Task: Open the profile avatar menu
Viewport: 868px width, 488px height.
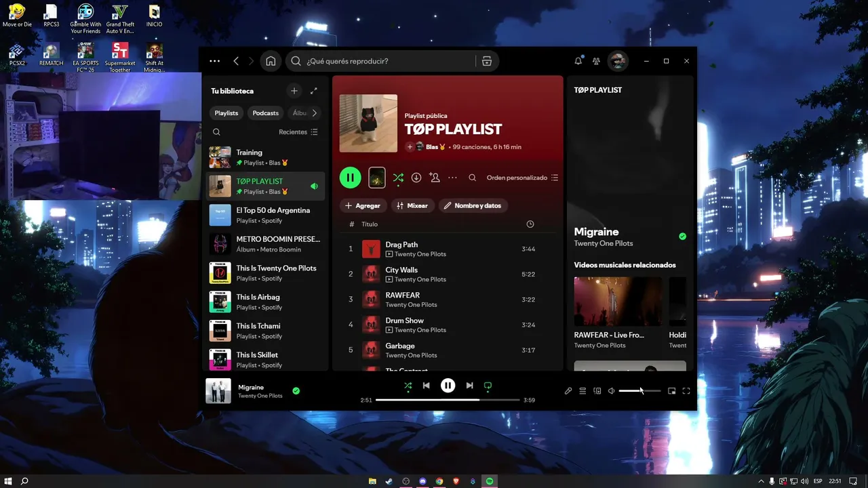Action: pyautogui.click(x=618, y=61)
